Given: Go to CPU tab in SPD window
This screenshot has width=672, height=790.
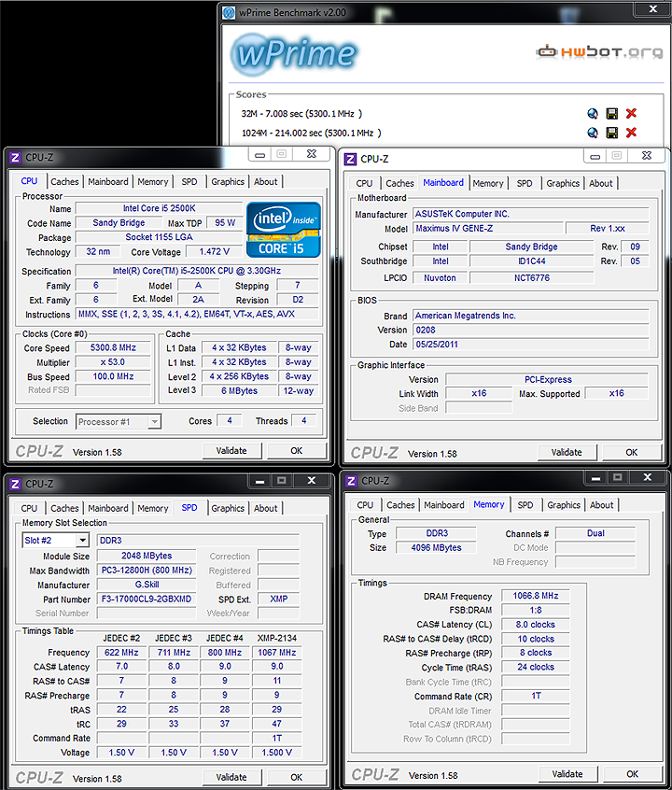Looking at the screenshot, I should (x=29, y=508).
